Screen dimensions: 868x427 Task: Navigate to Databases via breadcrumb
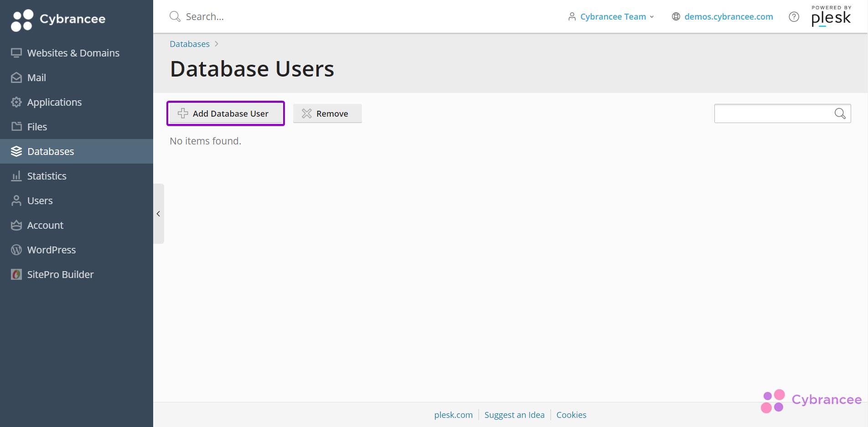[x=189, y=44]
